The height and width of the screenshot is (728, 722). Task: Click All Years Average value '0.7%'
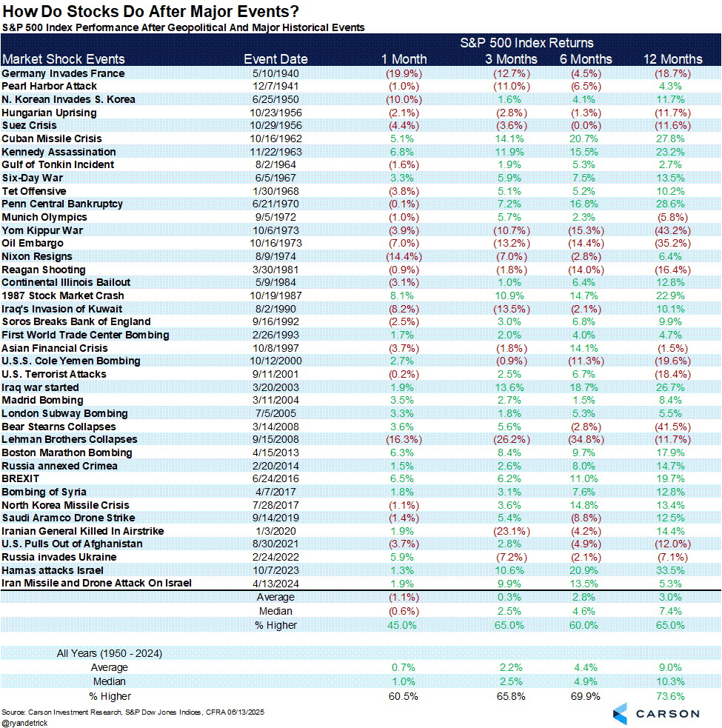(x=403, y=668)
